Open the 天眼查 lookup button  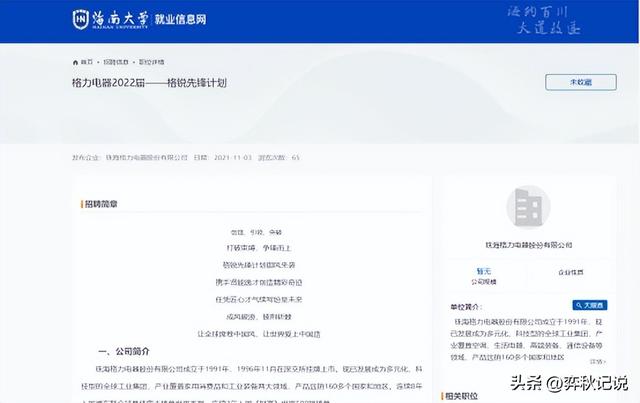point(589,305)
